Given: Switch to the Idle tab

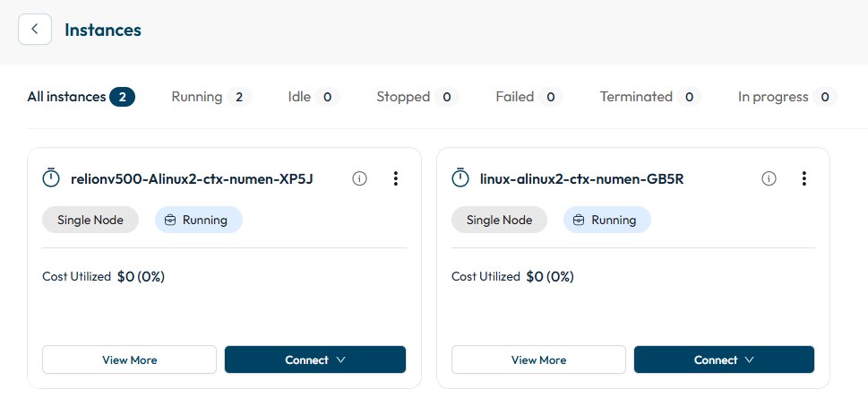Looking at the screenshot, I should coord(314,97).
